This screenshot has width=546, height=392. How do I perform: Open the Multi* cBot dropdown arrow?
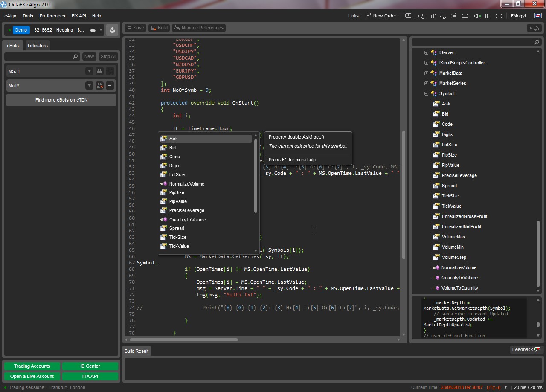click(x=89, y=86)
